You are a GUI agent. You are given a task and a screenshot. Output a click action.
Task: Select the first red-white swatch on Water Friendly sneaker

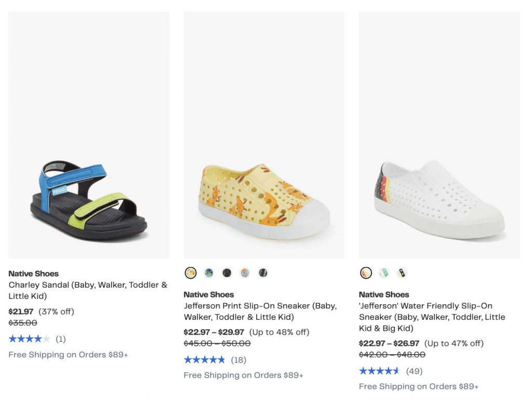coord(366,273)
